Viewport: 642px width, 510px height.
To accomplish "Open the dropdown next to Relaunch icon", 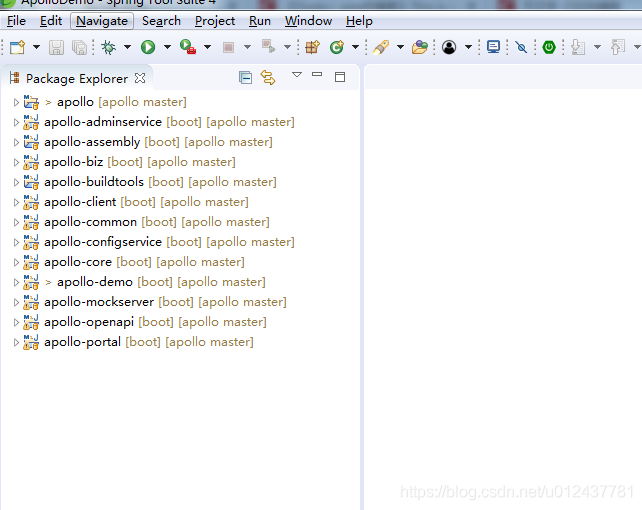I will (x=287, y=47).
